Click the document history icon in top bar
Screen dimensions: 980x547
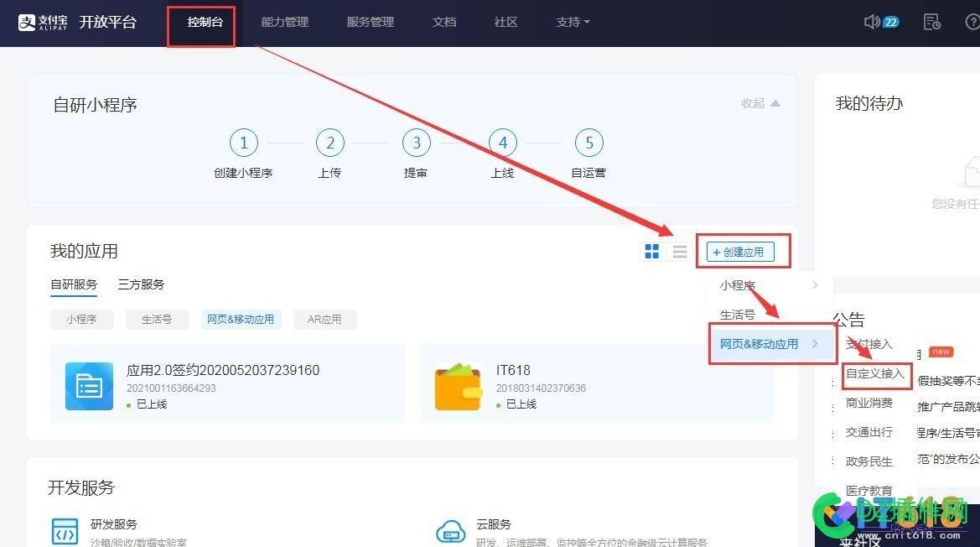point(931,22)
